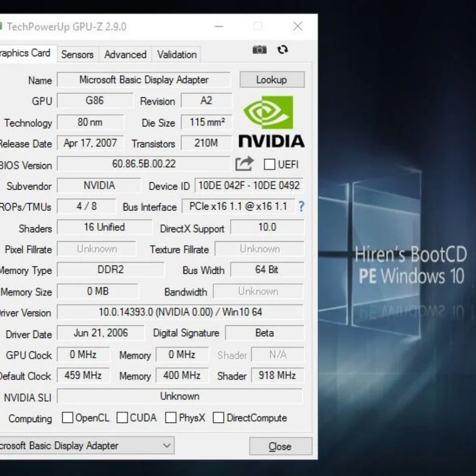
Task: Click the DirectX Support value 10.0
Action: pos(267,227)
